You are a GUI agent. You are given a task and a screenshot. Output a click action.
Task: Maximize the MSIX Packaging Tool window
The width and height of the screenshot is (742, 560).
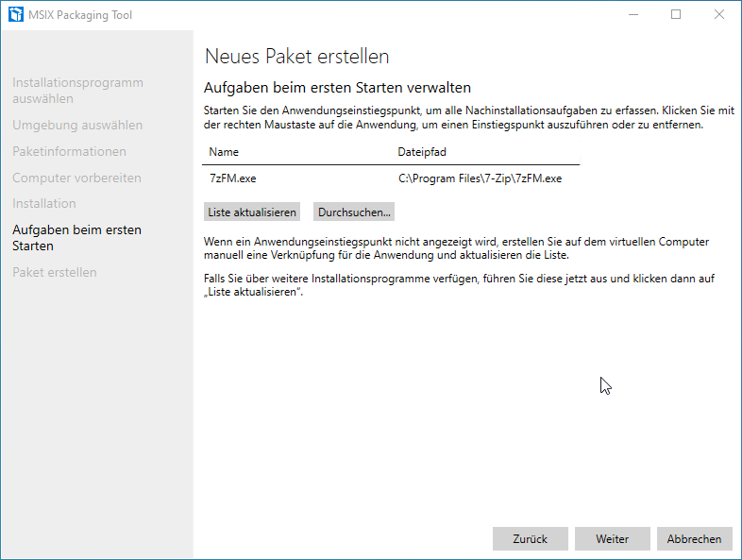point(676,15)
